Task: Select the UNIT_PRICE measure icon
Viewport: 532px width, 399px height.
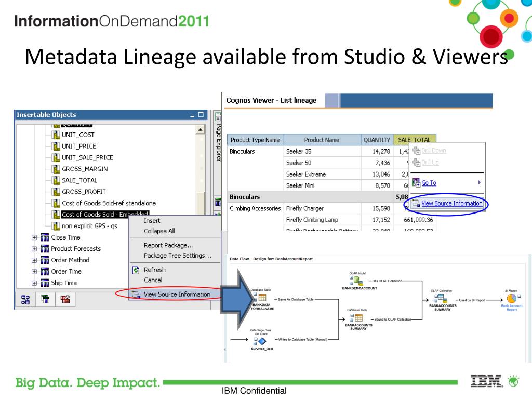Action: (56, 146)
